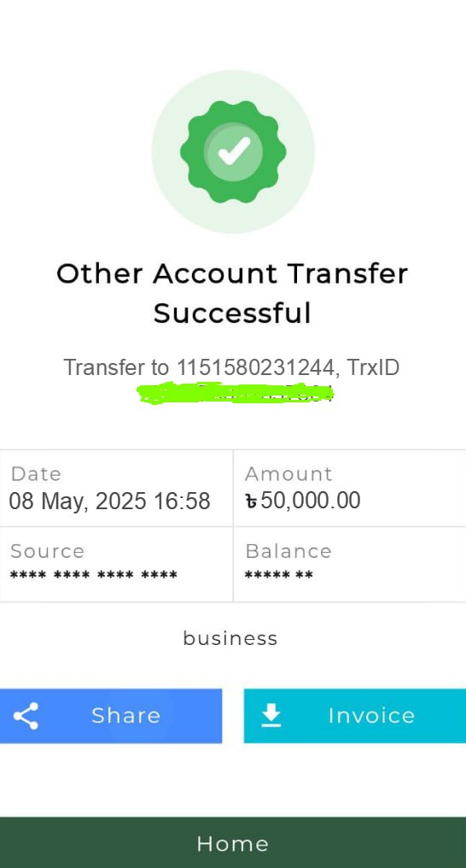Tap the Source label
466x868 pixels.
pyautogui.click(x=47, y=551)
